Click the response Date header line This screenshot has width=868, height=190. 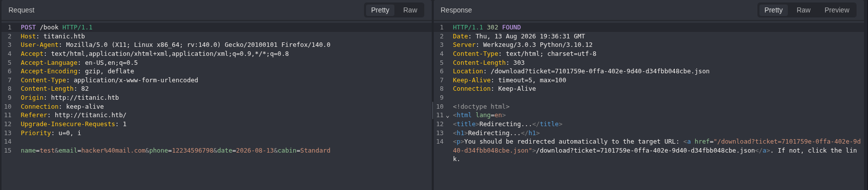tap(519, 36)
